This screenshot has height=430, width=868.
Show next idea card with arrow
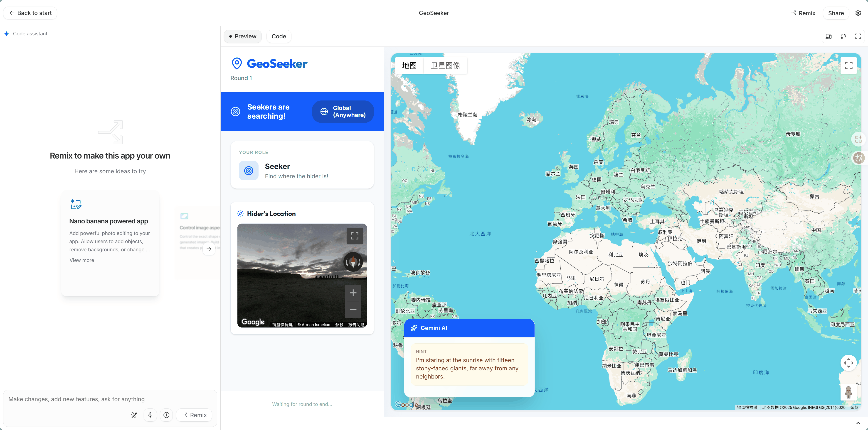[x=209, y=249]
